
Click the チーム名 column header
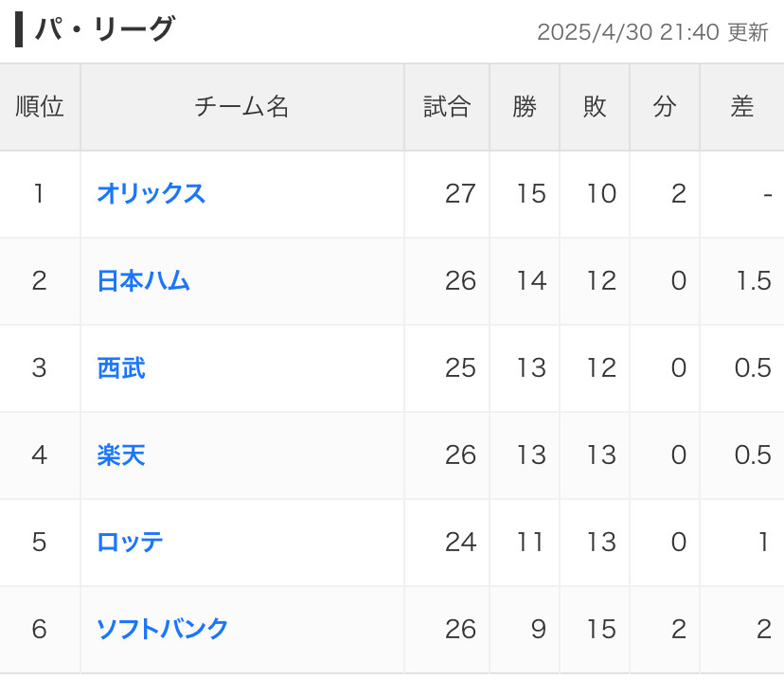(x=241, y=107)
